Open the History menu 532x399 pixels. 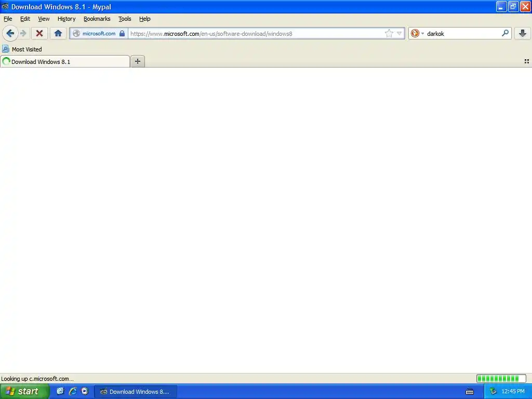pyautogui.click(x=66, y=19)
